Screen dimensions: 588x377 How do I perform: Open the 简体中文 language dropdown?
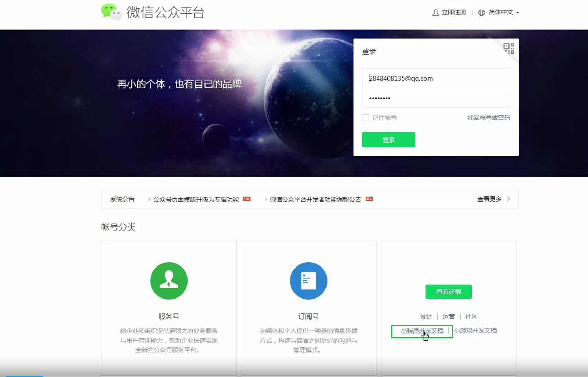pyautogui.click(x=503, y=13)
